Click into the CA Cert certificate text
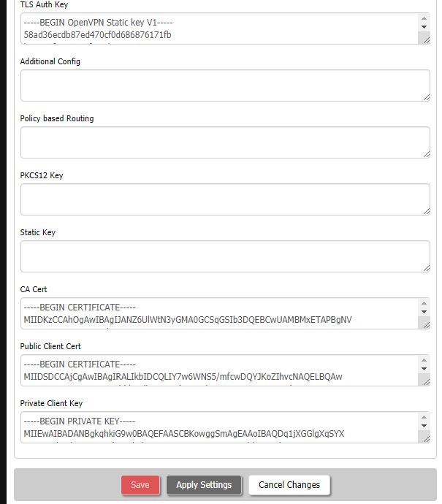The width and height of the screenshot is (442, 504). (220, 313)
